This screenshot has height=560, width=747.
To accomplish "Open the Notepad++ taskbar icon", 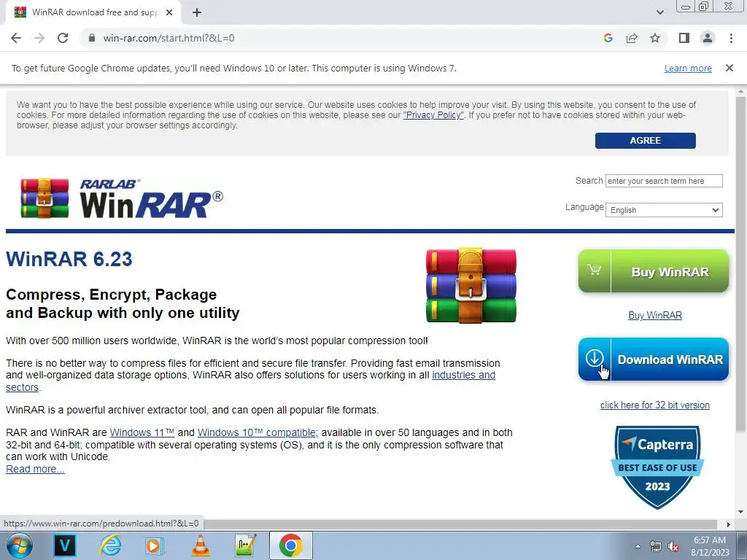I will 246,545.
